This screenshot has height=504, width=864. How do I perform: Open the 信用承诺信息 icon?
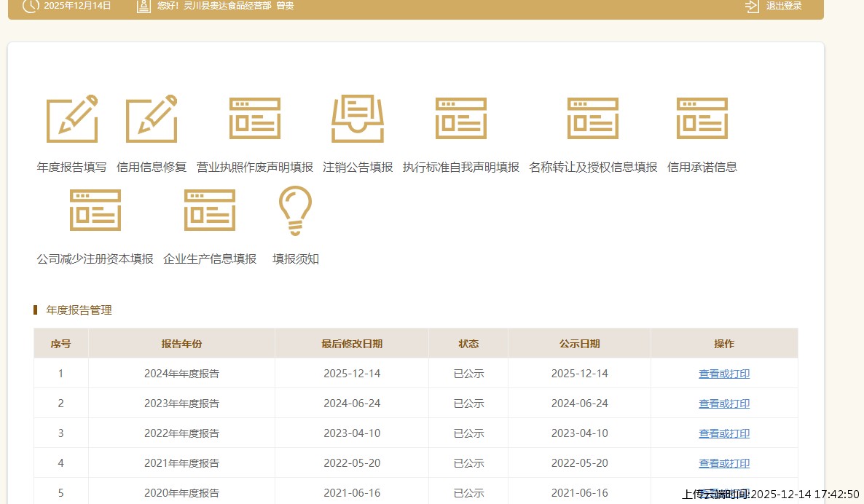[x=702, y=119]
